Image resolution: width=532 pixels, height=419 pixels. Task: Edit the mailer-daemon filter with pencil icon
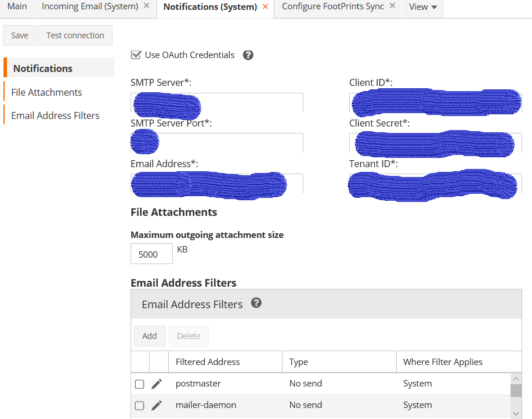click(157, 405)
